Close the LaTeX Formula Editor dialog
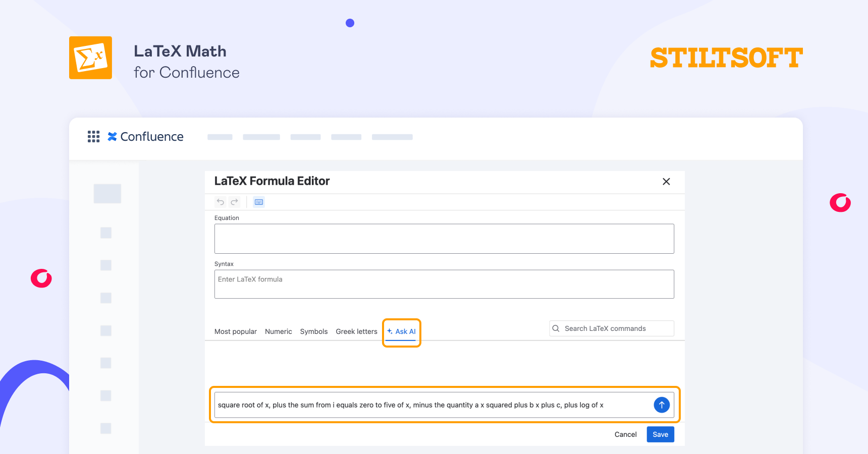 pyautogui.click(x=666, y=182)
